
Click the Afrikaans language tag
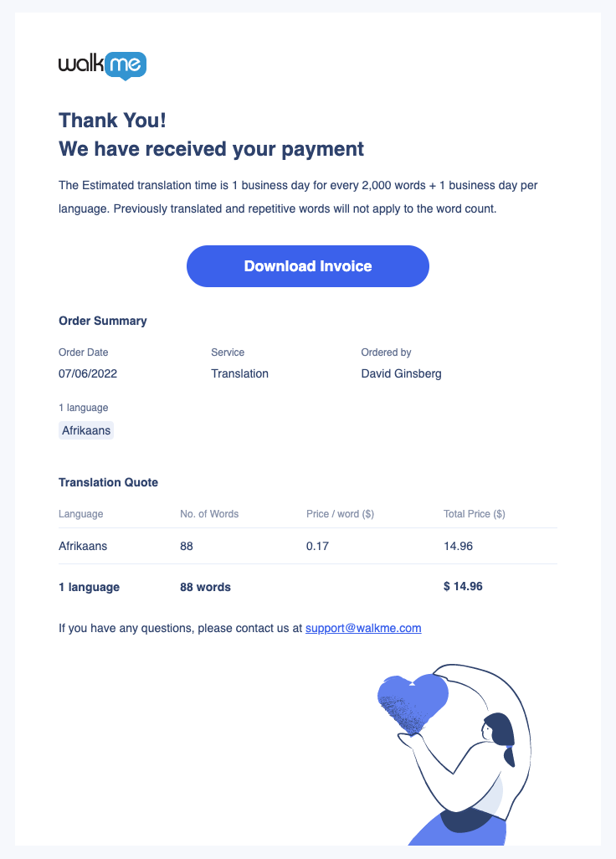click(86, 430)
